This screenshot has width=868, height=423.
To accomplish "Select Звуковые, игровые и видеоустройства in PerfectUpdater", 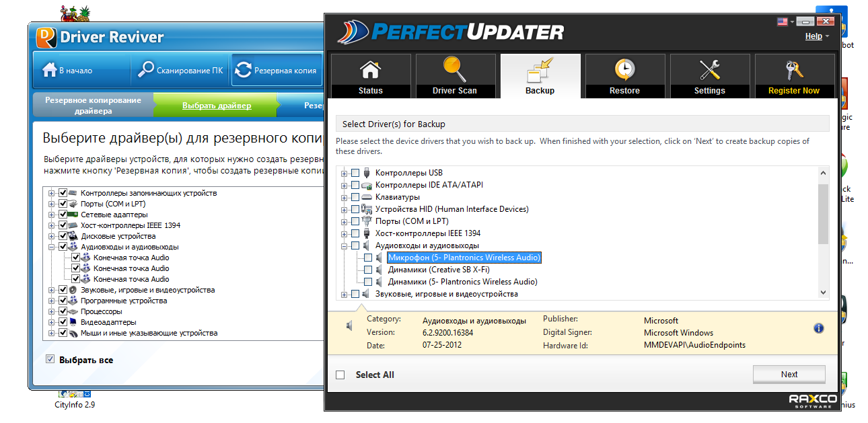I will (447, 294).
